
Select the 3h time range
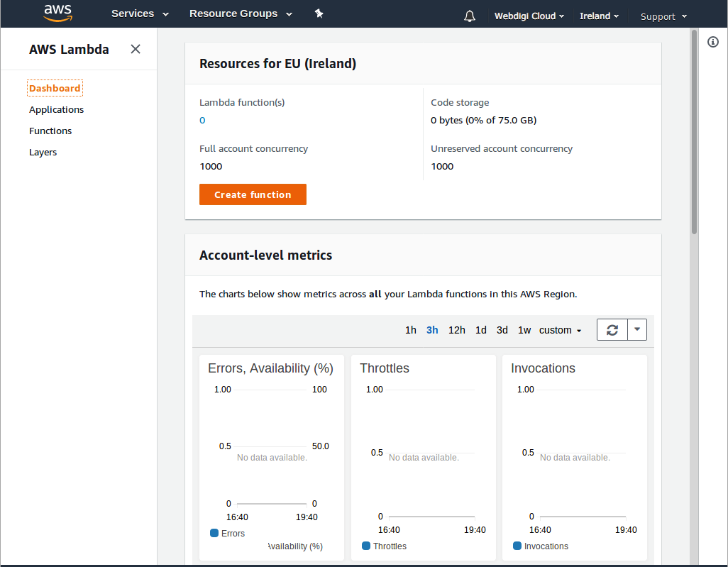(x=432, y=330)
